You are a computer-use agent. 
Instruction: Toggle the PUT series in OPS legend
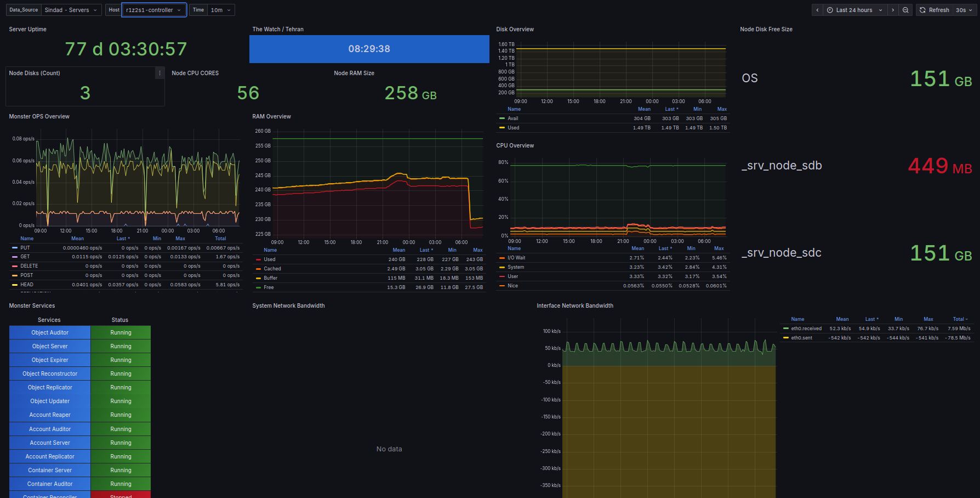click(x=25, y=248)
